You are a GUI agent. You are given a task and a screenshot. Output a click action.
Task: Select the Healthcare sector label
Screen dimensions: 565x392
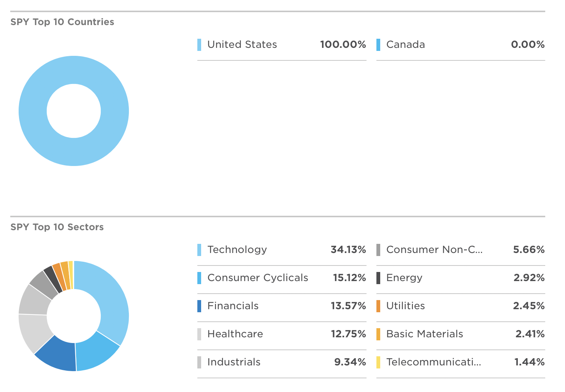click(235, 334)
